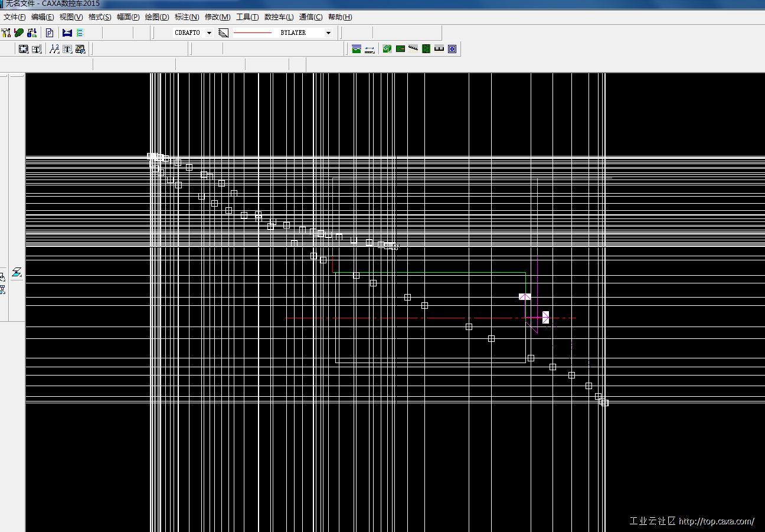Click the drawing frame icon

pyautogui.click(x=23, y=49)
